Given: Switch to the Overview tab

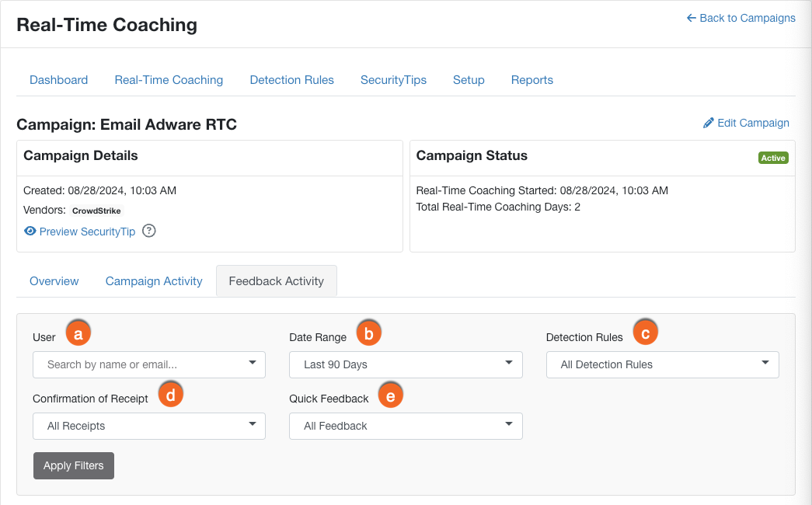Looking at the screenshot, I should tap(54, 281).
